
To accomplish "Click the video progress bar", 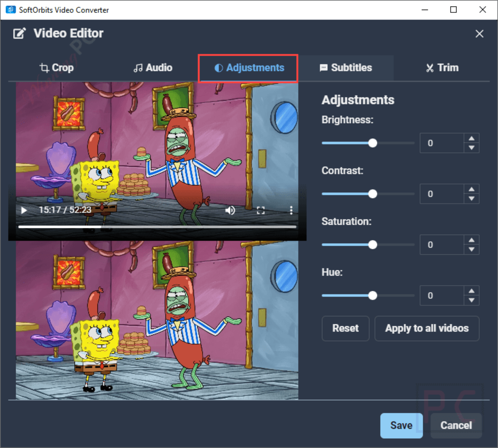I will tap(157, 227).
